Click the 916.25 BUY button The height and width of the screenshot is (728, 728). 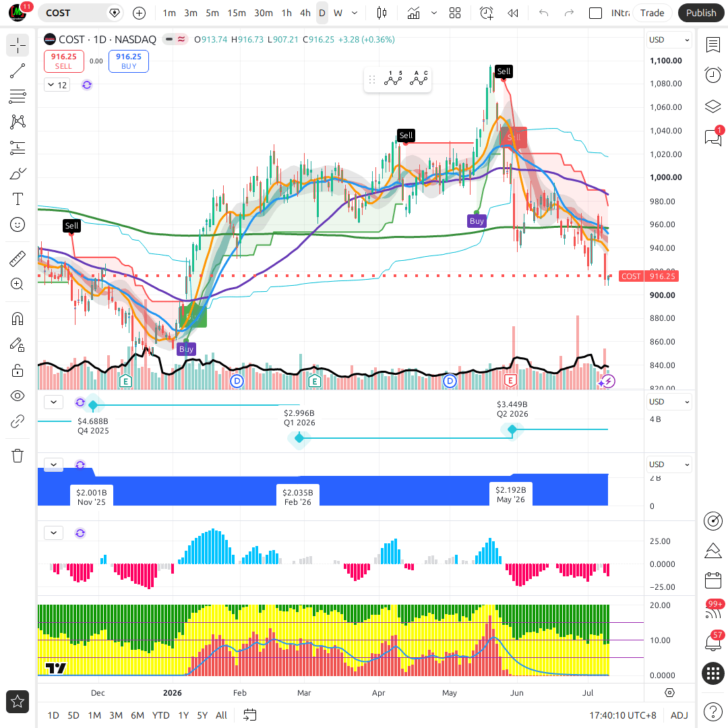[x=129, y=61]
